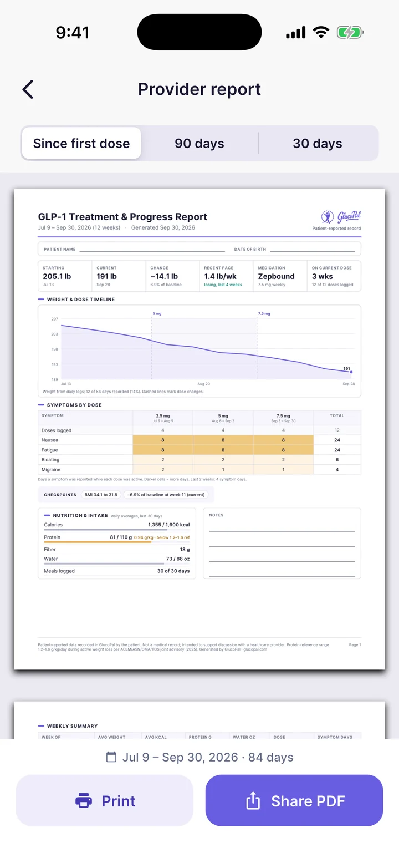Tap the 9:41 clock

coord(73,33)
